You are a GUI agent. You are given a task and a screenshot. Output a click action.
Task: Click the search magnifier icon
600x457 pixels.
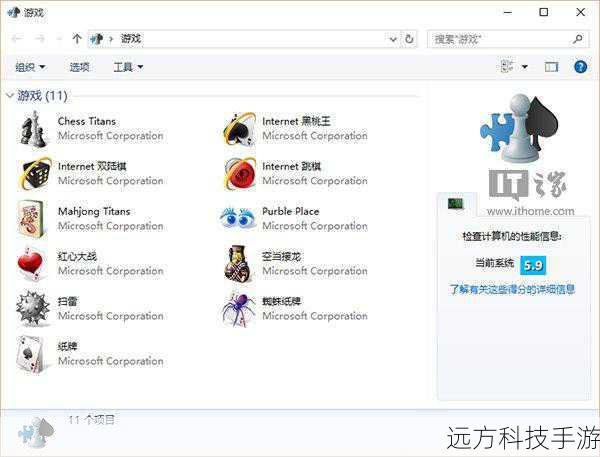(578, 39)
